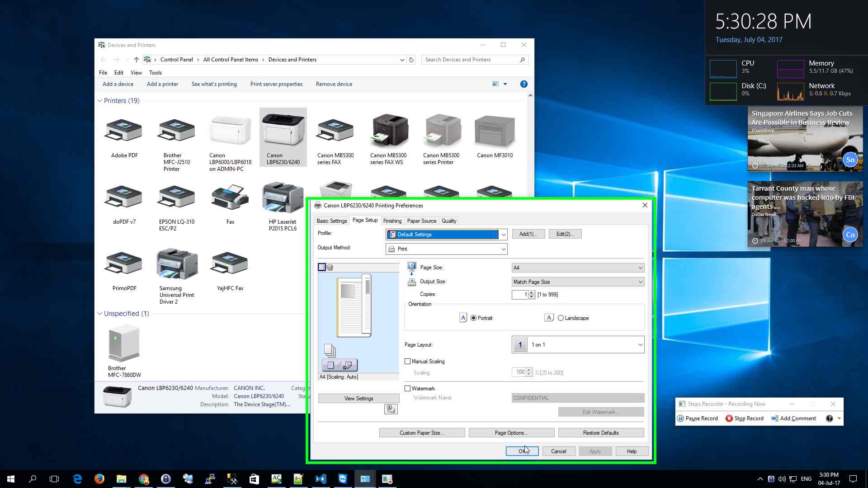Select Canon LBP6000/LBP6018 on ADMIN-PC printer

pos(230,131)
